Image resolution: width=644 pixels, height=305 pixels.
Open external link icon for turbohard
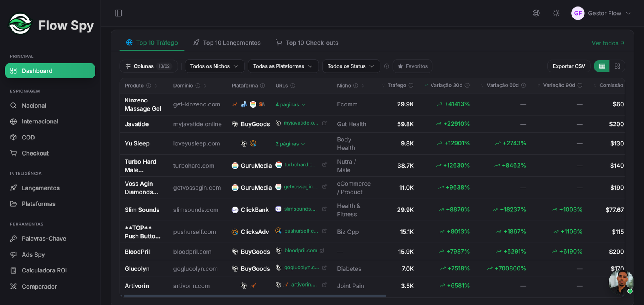tap(324, 165)
